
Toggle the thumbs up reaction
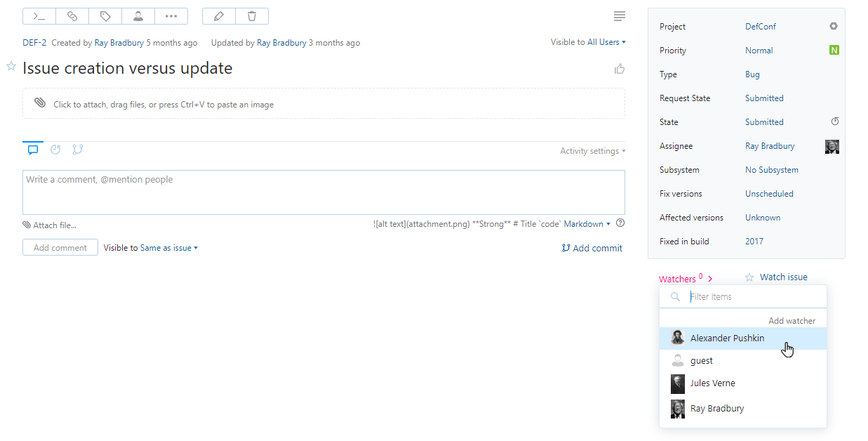coord(619,68)
